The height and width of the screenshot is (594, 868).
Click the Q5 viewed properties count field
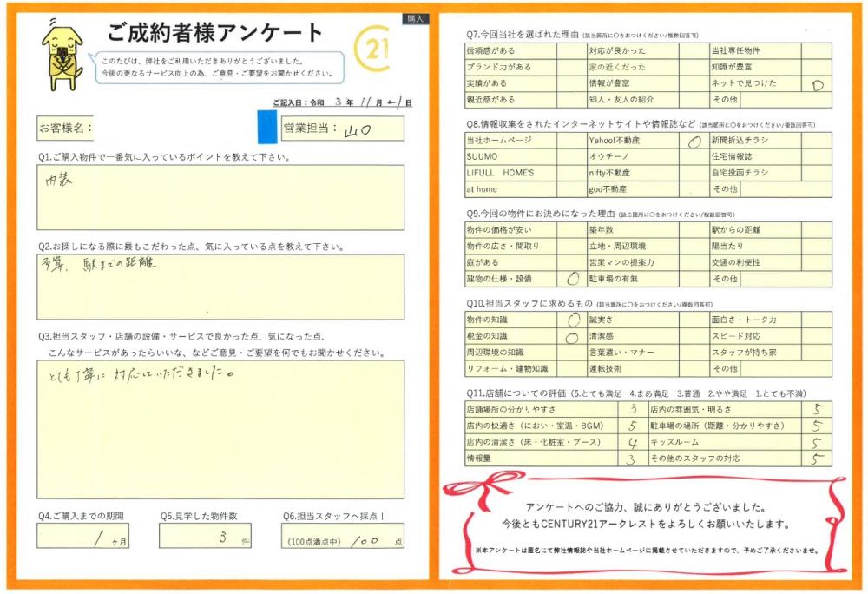205,536
